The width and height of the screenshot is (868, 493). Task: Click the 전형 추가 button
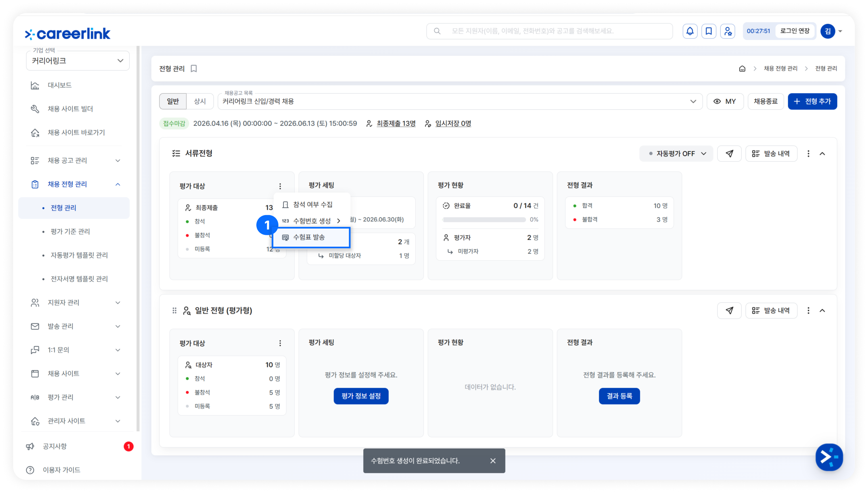pos(812,102)
